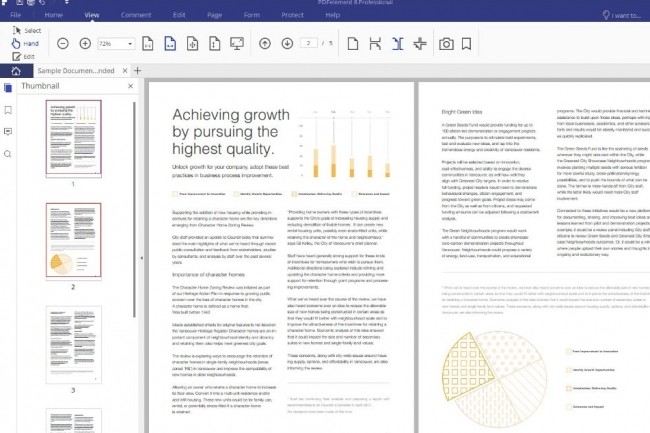Open the Bookmarks panel from the sidebar
The width and height of the screenshot is (650, 433).
[x=8, y=110]
